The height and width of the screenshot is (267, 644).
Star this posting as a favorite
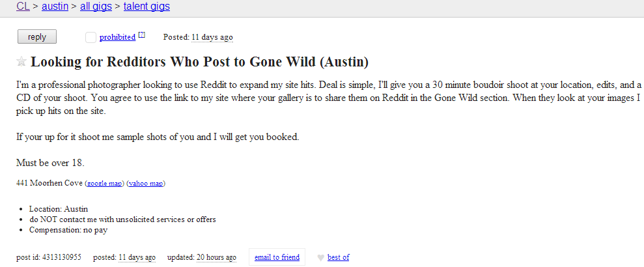21,62
